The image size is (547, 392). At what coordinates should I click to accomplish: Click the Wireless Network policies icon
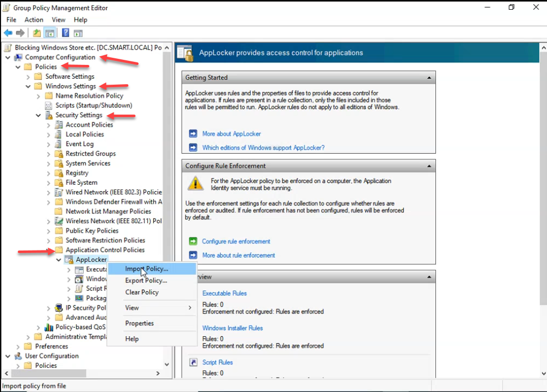point(59,221)
